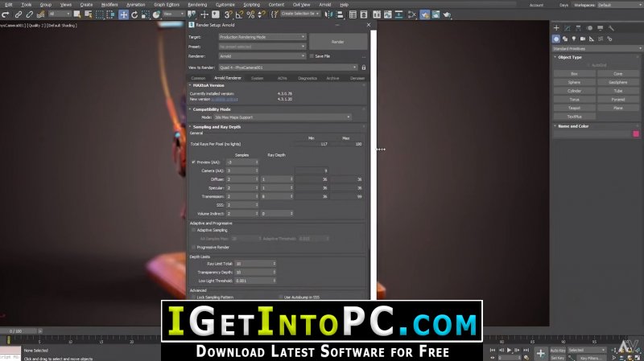The image size is (644, 361).
Task: Select the Lights category icon
Action: click(574, 39)
